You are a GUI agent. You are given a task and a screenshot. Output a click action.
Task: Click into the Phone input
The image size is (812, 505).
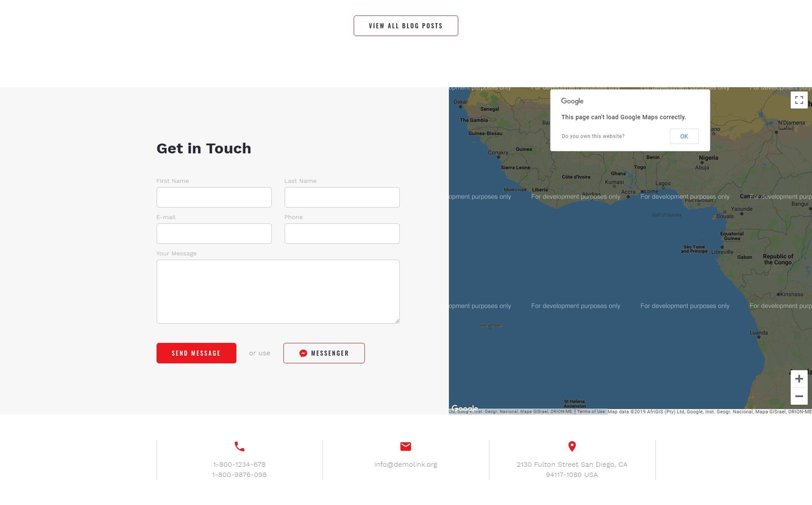coord(342,234)
